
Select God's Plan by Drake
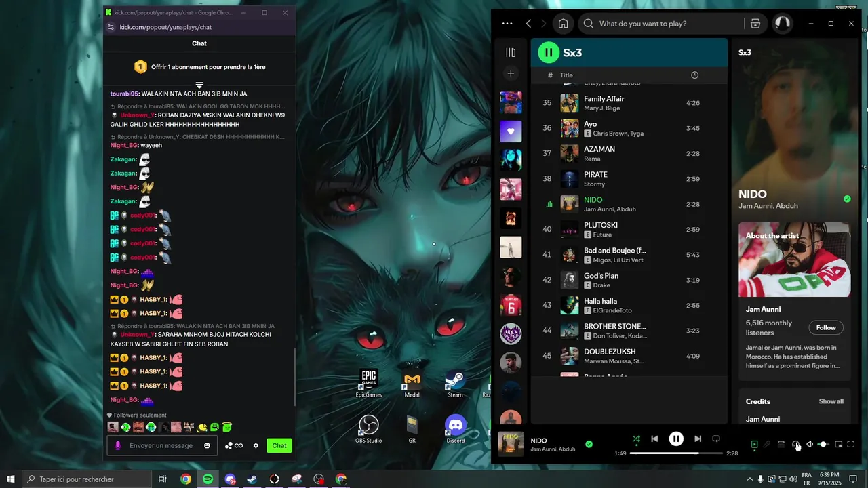point(629,280)
